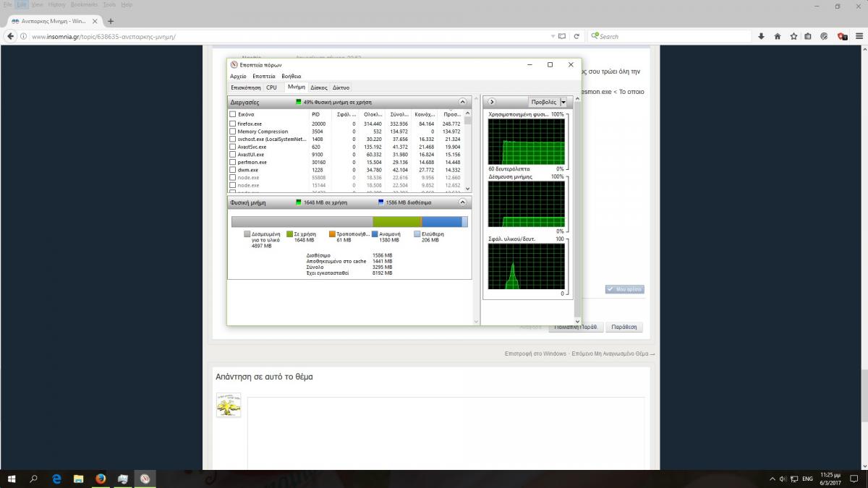This screenshot has width=868, height=488.
Task: Open Firefox Bookmarks menu
Action: 84,4
